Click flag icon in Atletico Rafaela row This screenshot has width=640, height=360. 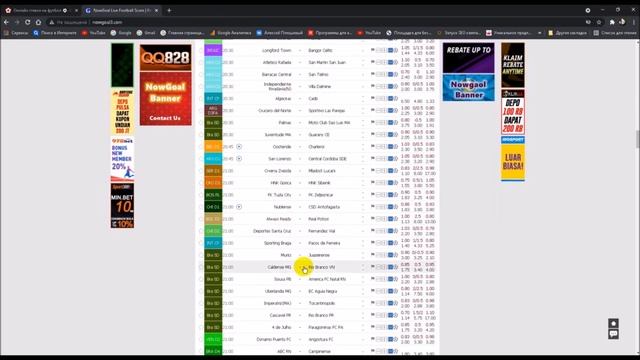[x=372, y=62]
